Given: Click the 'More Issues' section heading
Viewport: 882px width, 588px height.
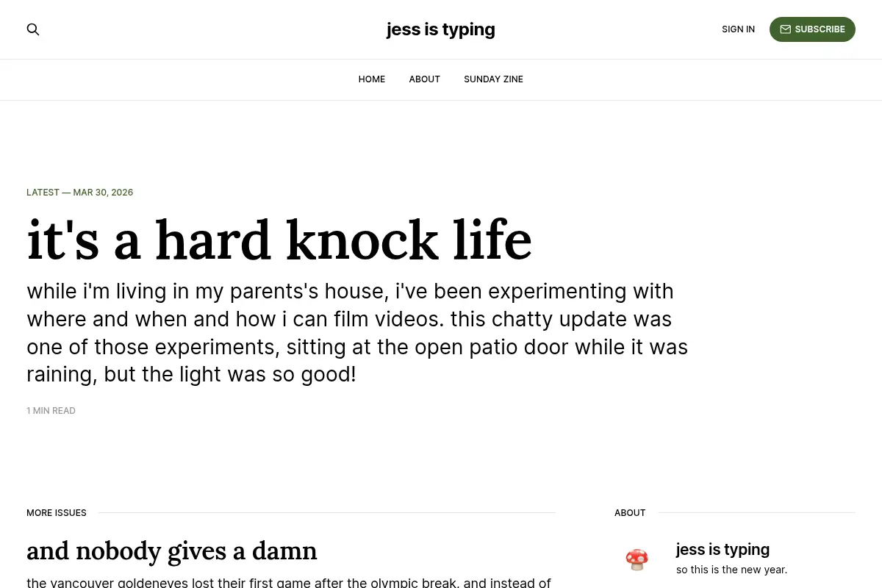Looking at the screenshot, I should 57,513.
